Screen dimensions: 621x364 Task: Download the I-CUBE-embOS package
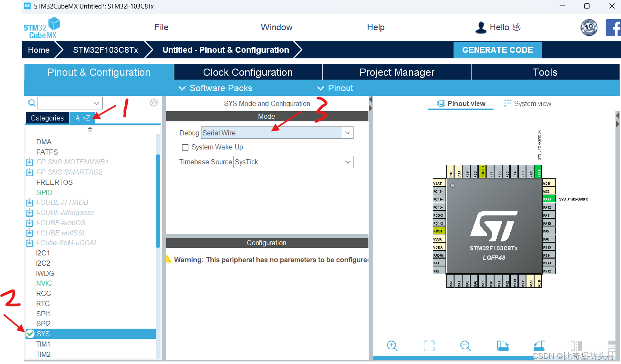pyautogui.click(x=29, y=223)
